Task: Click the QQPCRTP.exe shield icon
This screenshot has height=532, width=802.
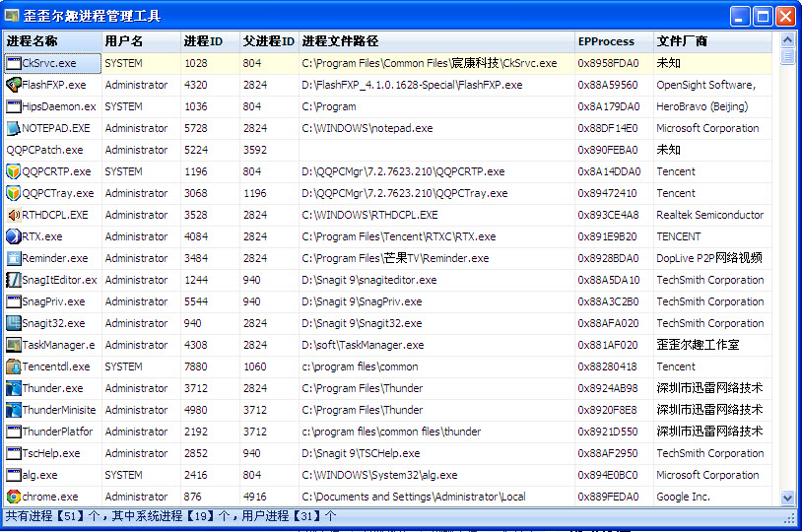Action: (13, 171)
